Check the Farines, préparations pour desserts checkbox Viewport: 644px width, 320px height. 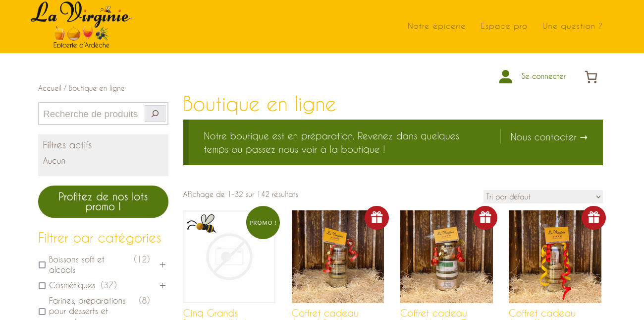coord(42,312)
